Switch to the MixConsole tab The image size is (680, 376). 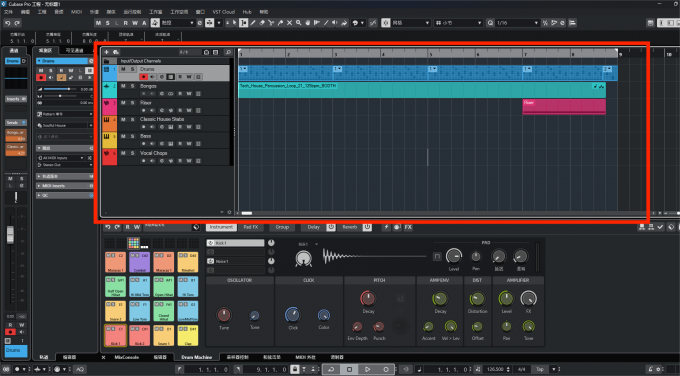pyautogui.click(x=127, y=357)
